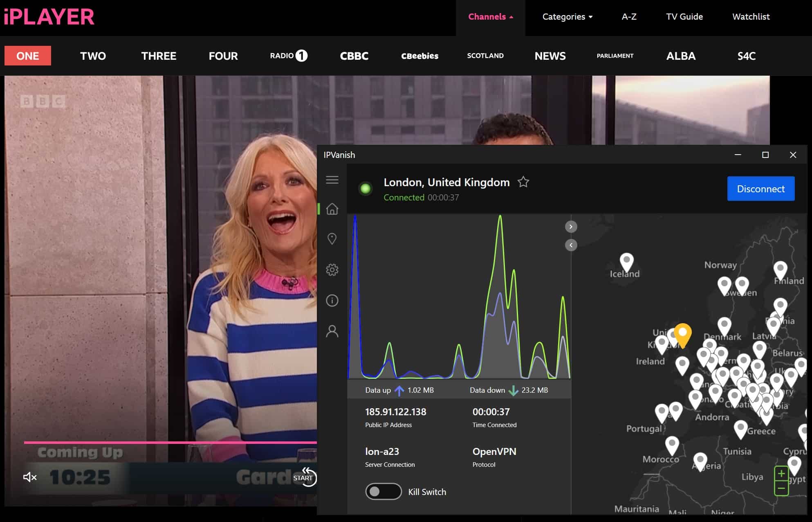Screen dimensions: 812x522
Task: Select BBC NEWS channel
Action: point(550,56)
